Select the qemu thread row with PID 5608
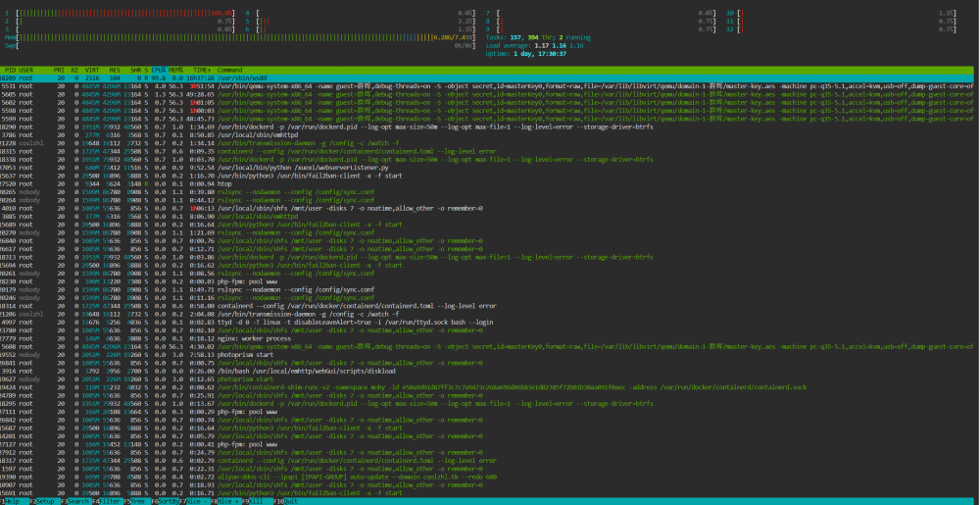Image resolution: width=980 pixels, height=505 pixels. (487, 346)
